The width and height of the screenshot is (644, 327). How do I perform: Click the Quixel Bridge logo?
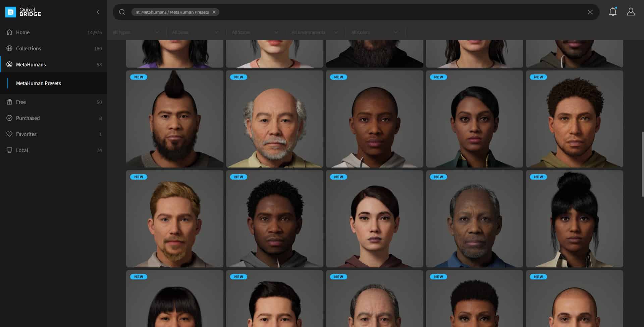click(23, 12)
